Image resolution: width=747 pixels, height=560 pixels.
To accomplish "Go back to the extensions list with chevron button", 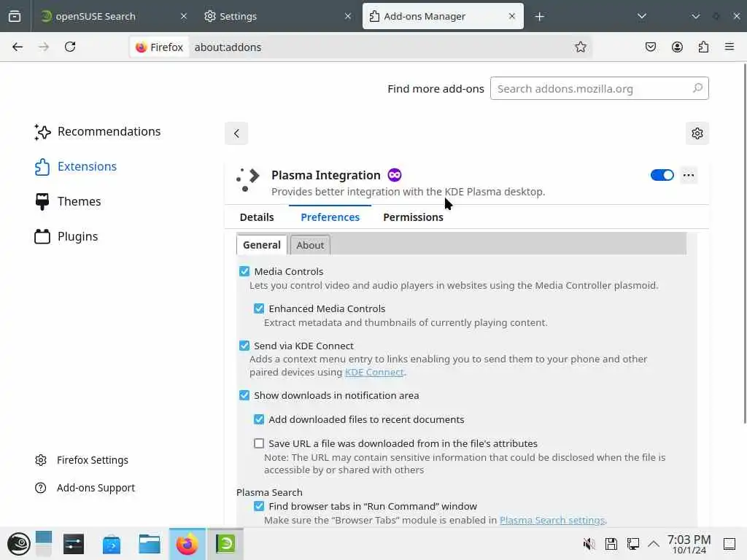I will coord(236,133).
